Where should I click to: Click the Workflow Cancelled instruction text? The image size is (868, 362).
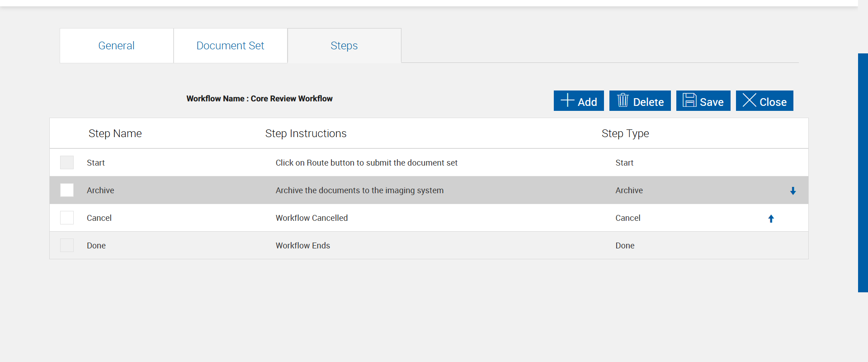click(x=311, y=218)
